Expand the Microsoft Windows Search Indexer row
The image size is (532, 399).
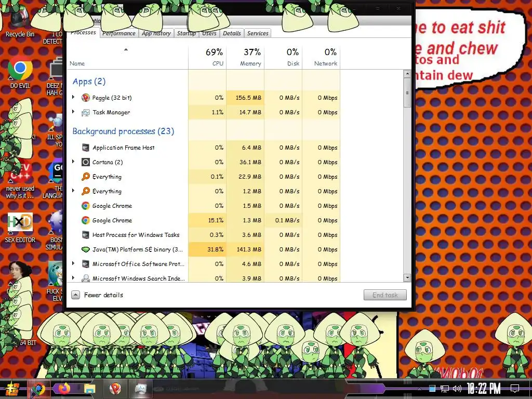click(73, 278)
